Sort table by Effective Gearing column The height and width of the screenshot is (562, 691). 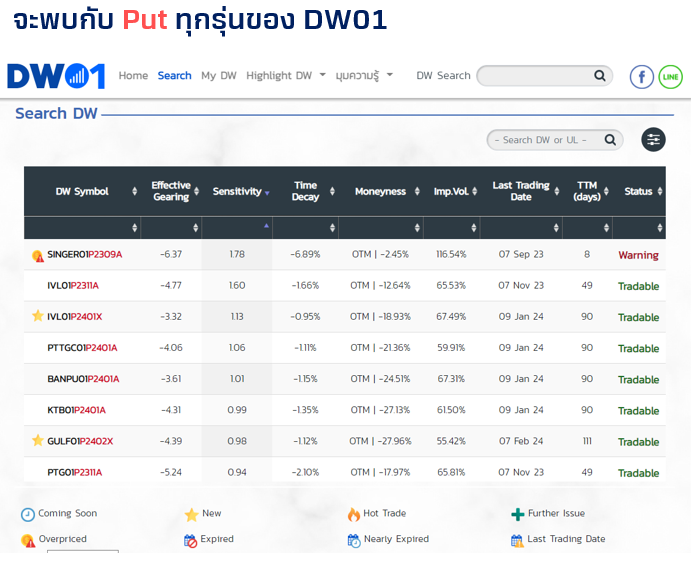point(171,191)
